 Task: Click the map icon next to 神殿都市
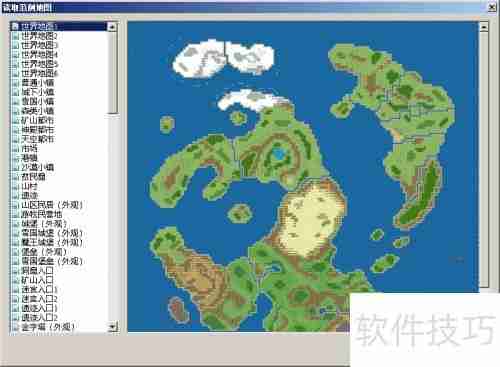(x=15, y=129)
